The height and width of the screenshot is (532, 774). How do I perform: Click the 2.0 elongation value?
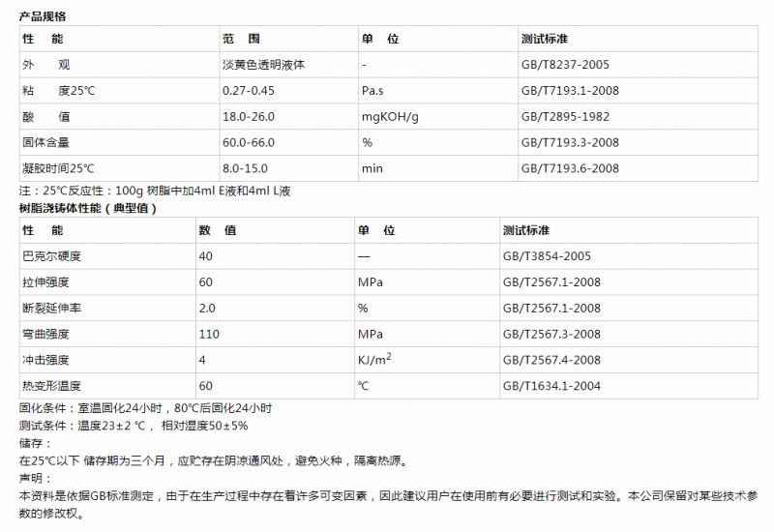coord(207,309)
